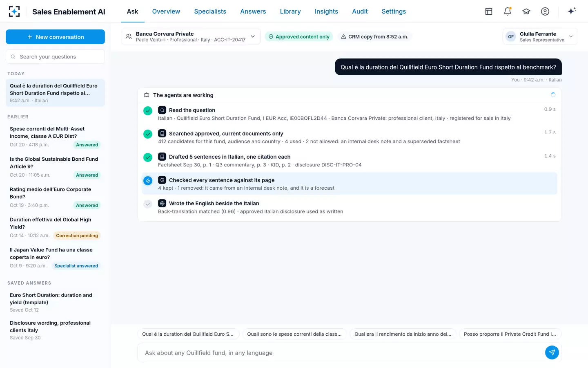Focus the Search your questions field
This screenshot has width=588, height=368.
click(55, 56)
